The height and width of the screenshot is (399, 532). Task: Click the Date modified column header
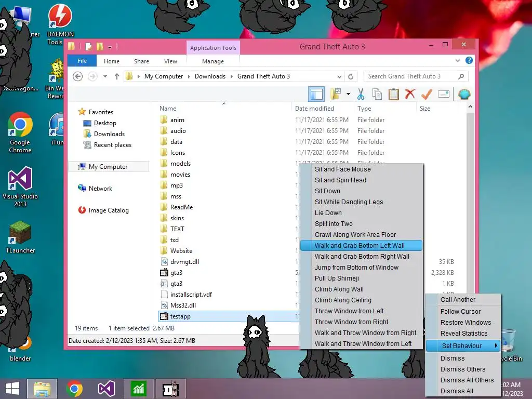314,109
